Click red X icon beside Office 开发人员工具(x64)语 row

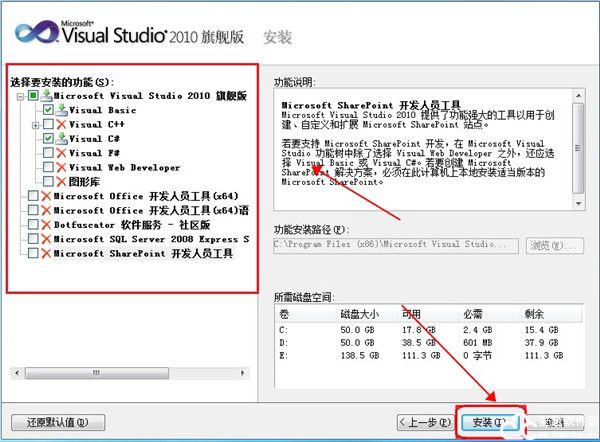coord(46,210)
